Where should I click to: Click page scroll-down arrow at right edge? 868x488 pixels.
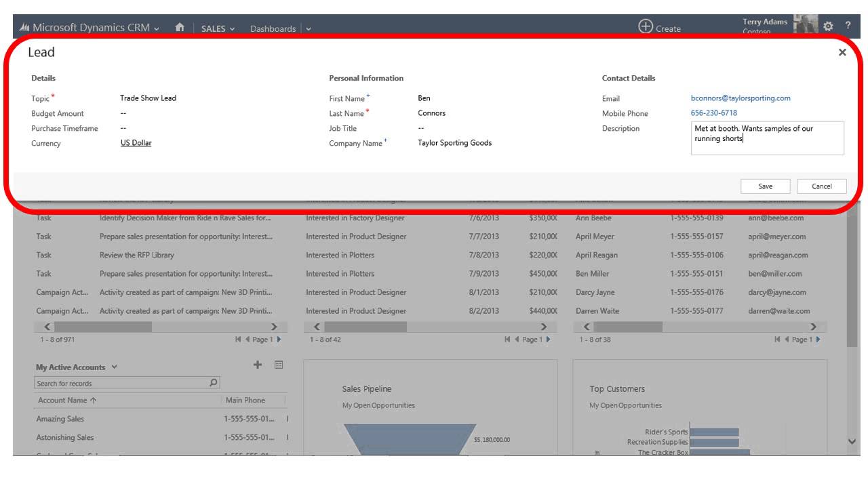tap(852, 441)
